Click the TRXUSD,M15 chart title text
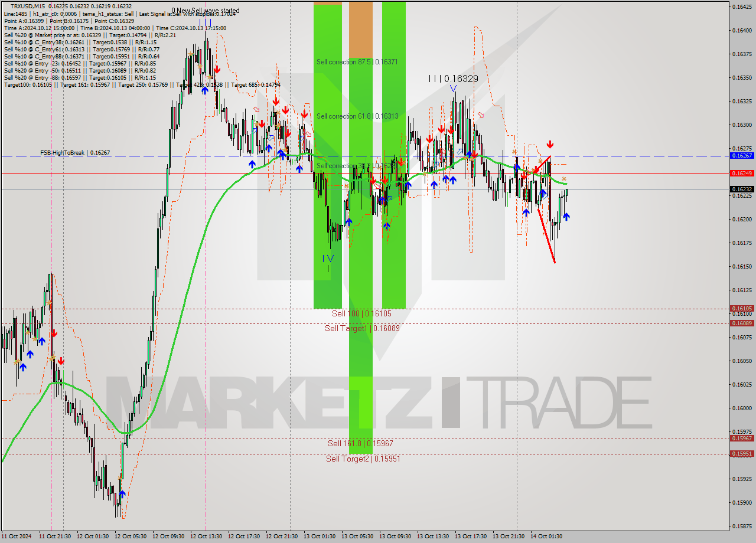The width and height of the screenshot is (756, 543). click(28, 6)
